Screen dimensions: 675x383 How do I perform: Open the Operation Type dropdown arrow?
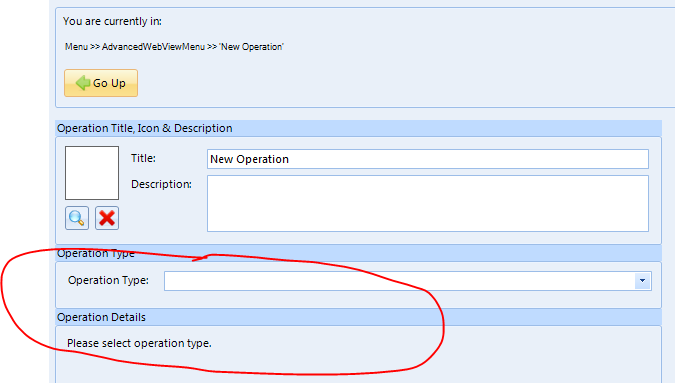642,281
